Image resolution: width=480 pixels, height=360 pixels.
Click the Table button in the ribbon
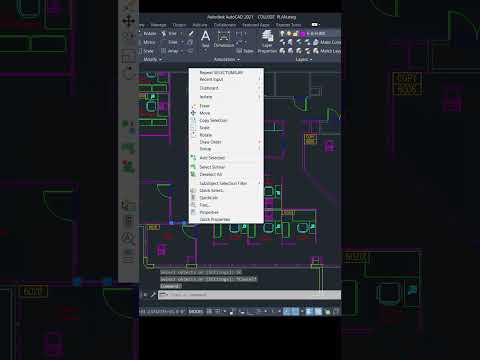[245, 51]
